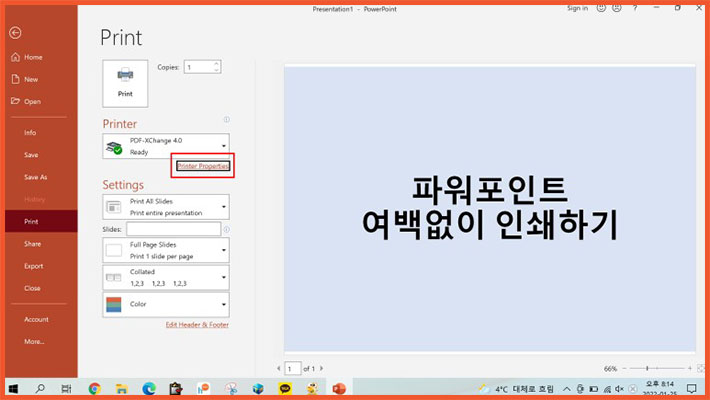
Task: Go to previous preview page arrow
Action: (278, 369)
